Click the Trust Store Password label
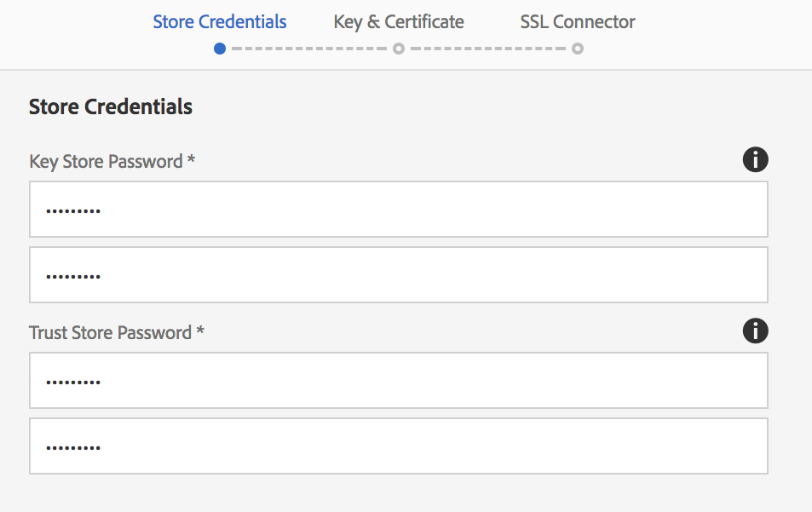Screen dimensions: 812x512 [x=110, y=332]
